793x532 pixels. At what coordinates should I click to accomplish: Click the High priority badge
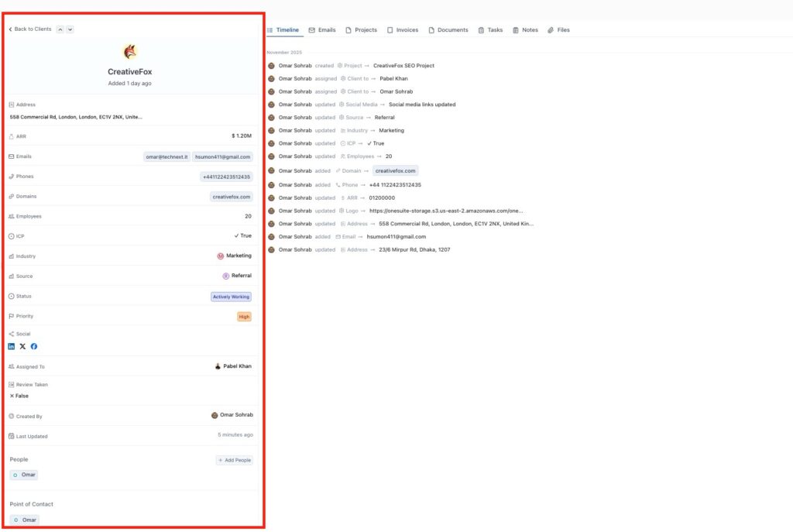(245, 316)
